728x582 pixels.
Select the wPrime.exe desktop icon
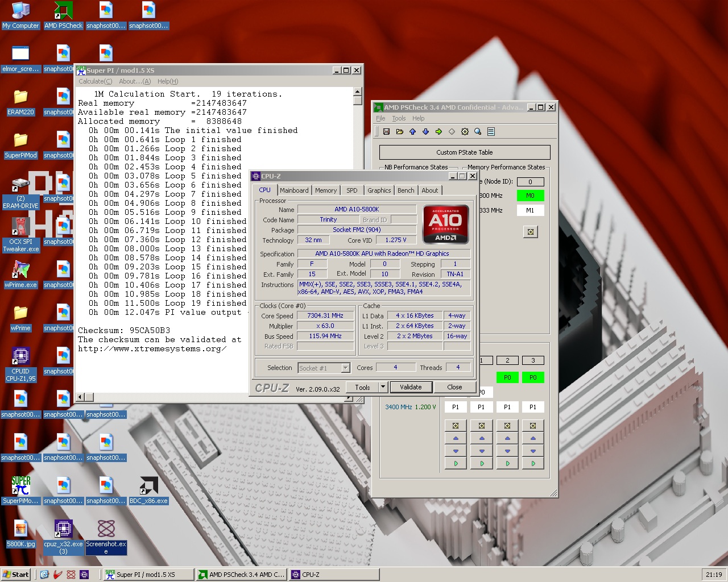pos(20,275)
